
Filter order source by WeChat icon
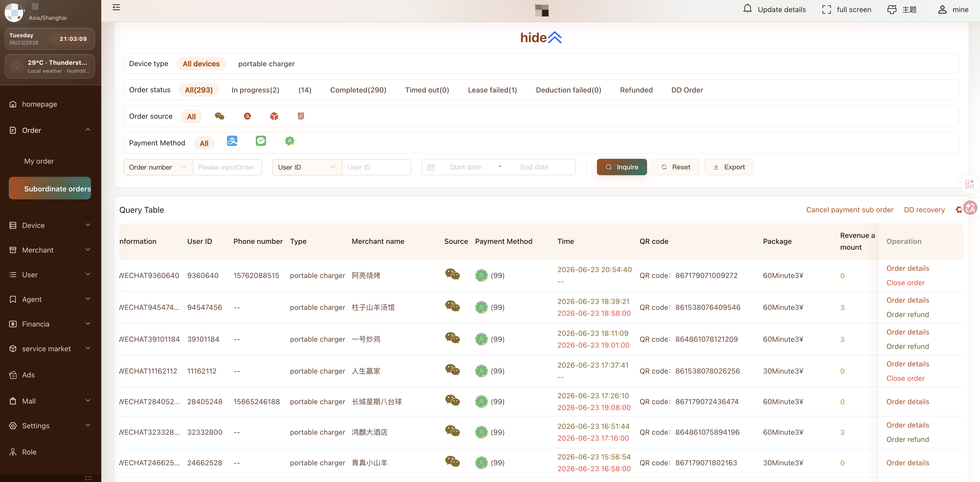click(x=220, y=116)
